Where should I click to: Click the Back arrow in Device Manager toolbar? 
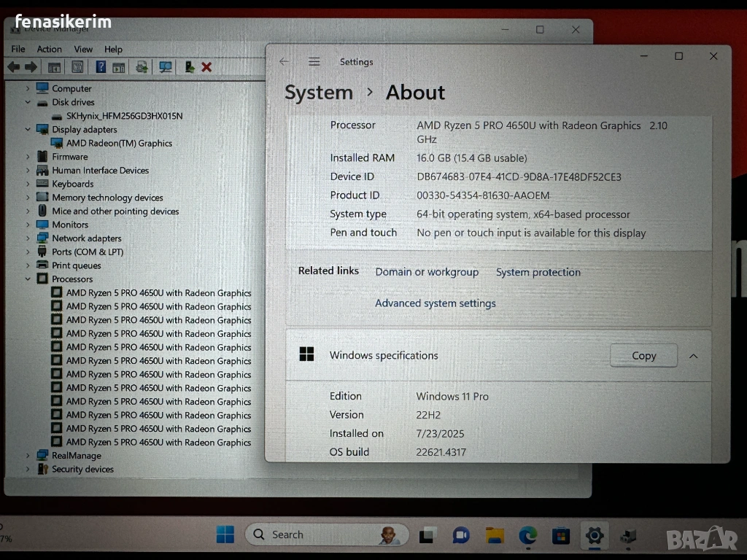point(13,67)
